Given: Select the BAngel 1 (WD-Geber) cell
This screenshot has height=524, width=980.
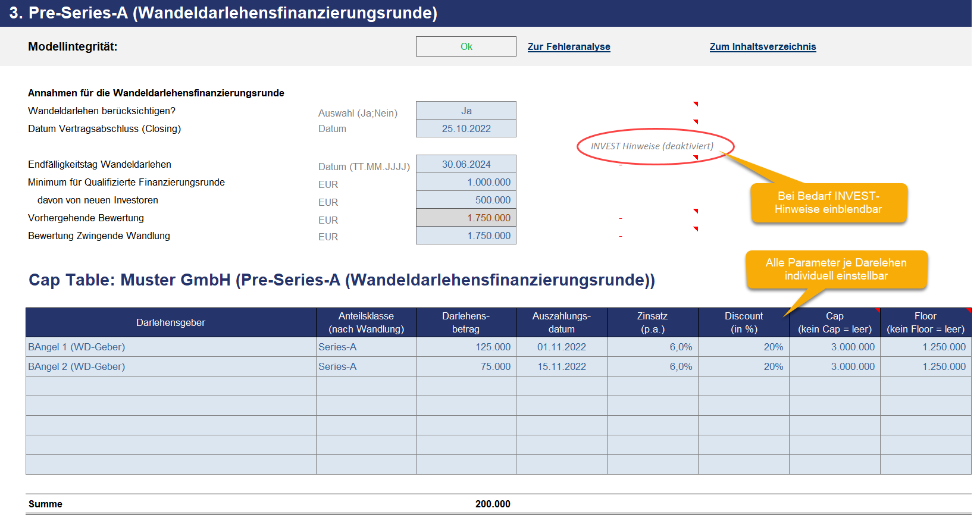Looking at the screenshot, I should 171,347.
